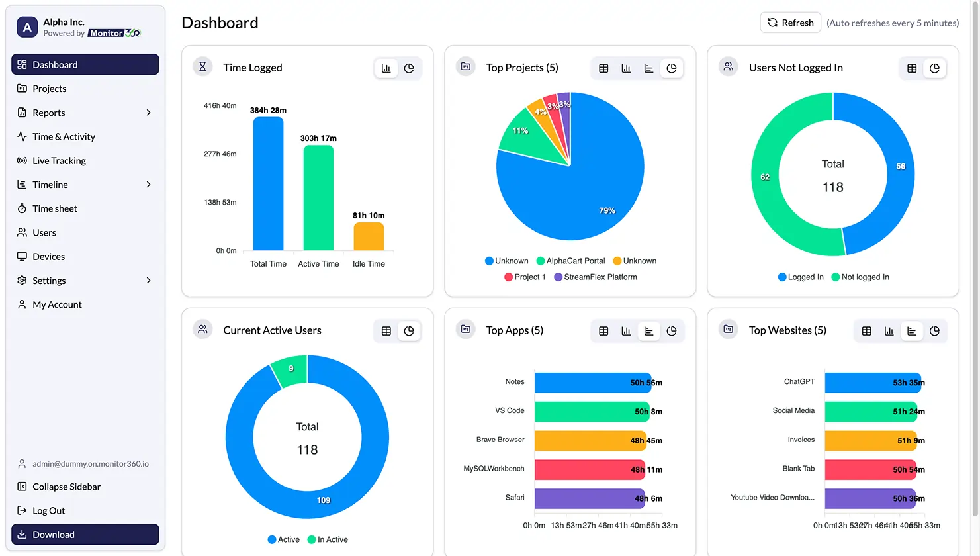Toggle the Logged In legend item
Screen dimensions: 980x556
click(800, 277)
